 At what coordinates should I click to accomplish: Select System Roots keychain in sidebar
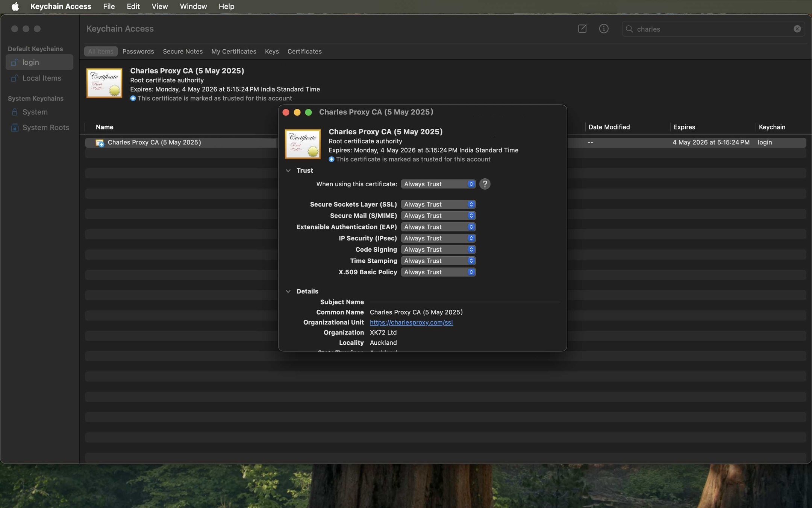(39, 128)
